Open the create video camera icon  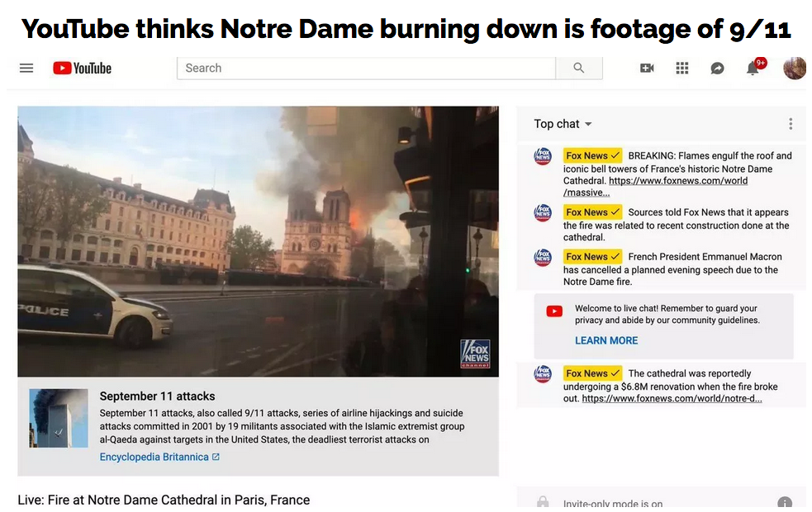tap(648, 68)
